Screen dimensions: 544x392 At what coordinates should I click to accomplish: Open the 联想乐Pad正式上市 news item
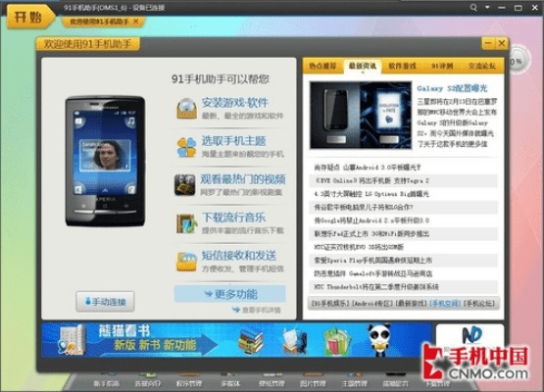pos(371,234)
